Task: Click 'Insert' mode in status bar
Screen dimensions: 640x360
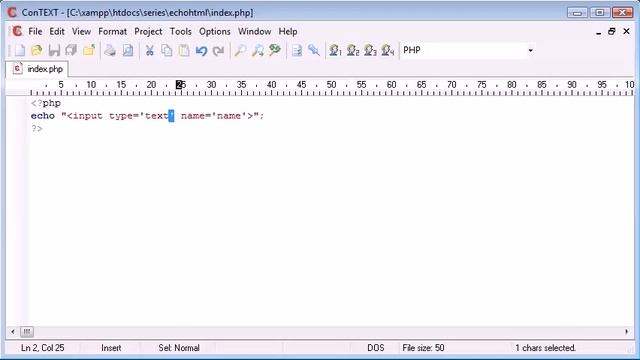Action: click(111, 348)
